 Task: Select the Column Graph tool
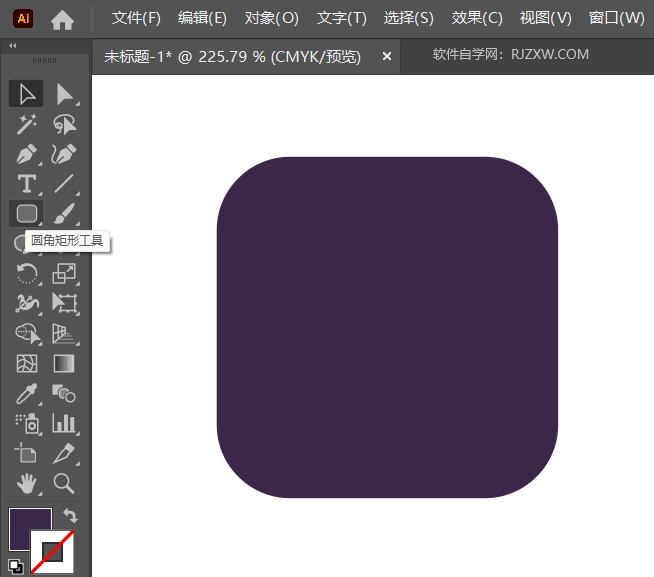click(64, 423)
